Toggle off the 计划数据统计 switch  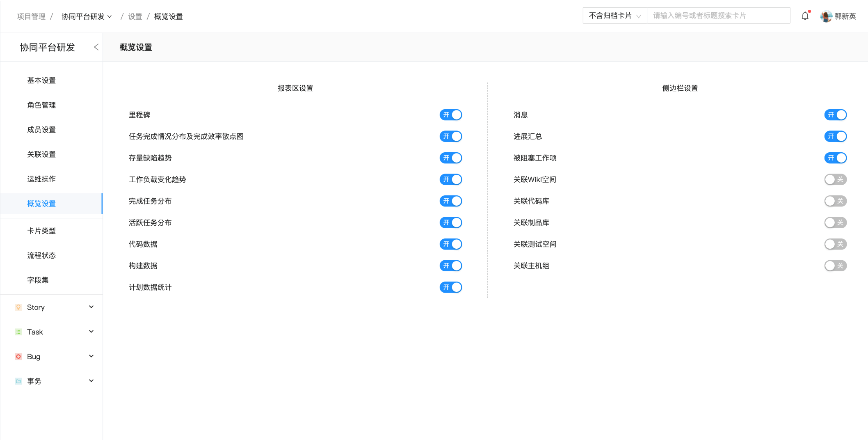450,287
